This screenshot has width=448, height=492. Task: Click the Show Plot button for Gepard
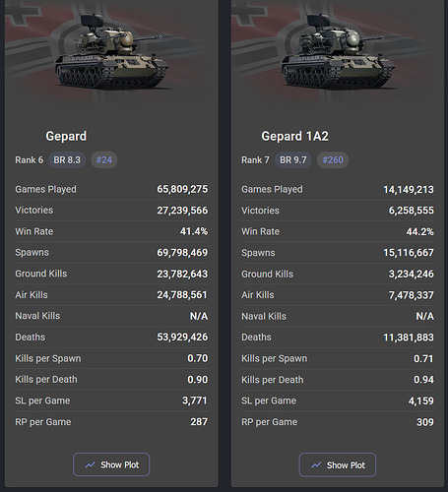(x=111, y=464)
